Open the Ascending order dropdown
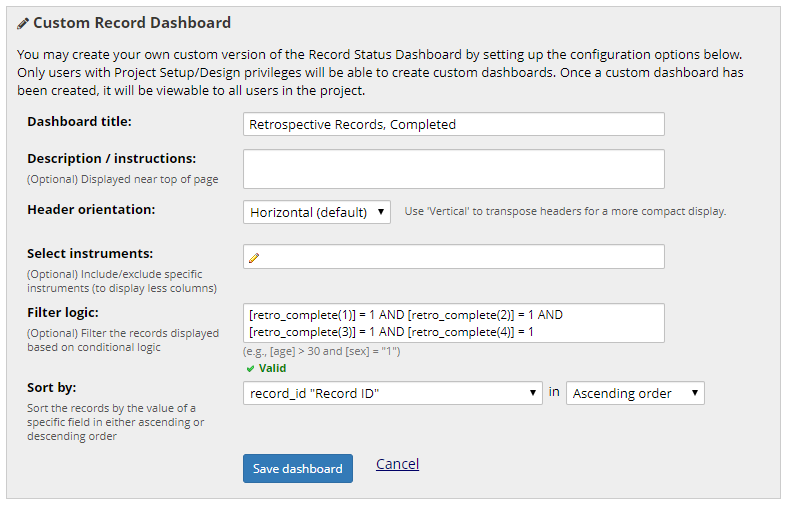This screenshot has height=506, width=788. click(635, 393)
